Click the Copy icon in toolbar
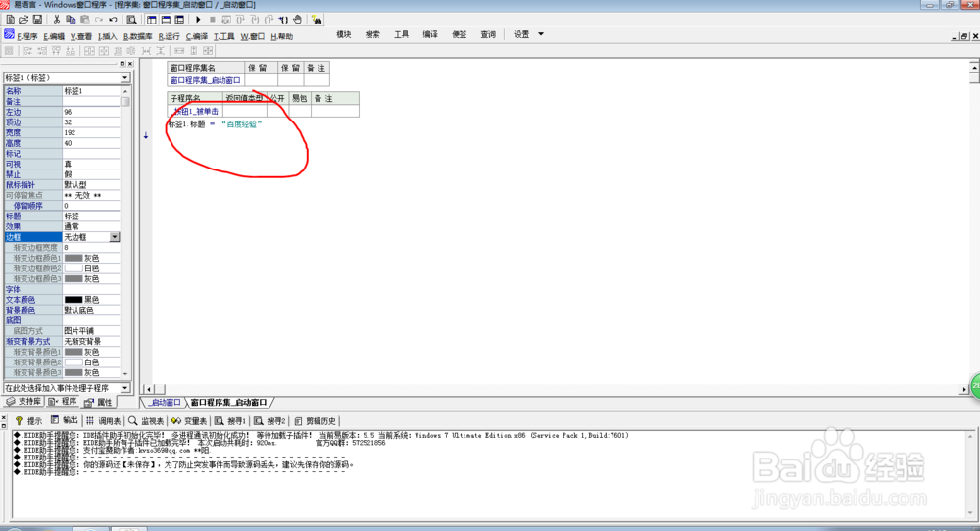Image resolution: width=980 pixels, height=531 pixels. click(71, 20)
